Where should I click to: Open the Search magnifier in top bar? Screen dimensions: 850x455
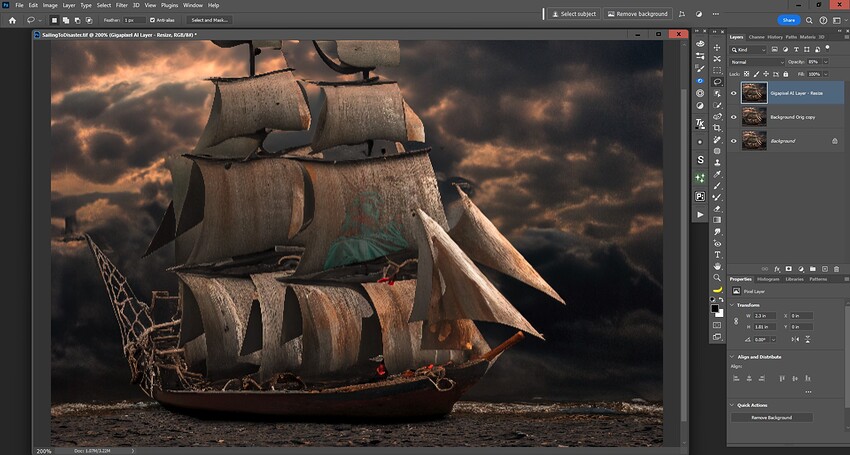[x=809, y=20]
